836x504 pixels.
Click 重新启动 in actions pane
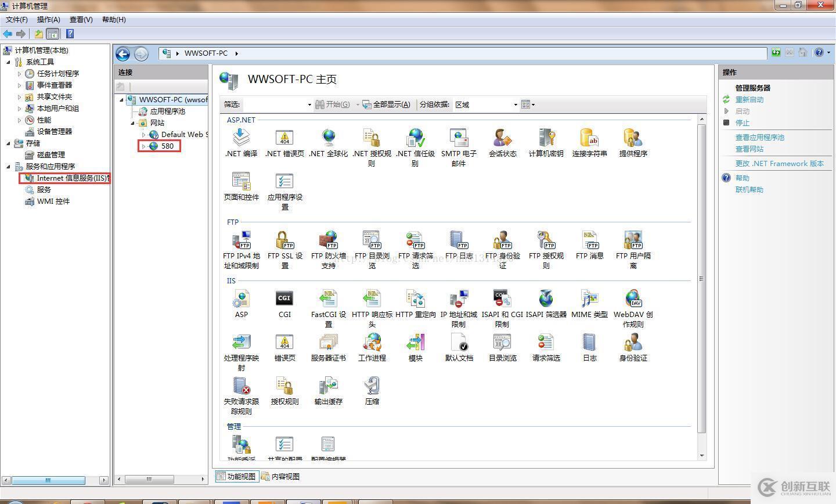(749, 100)
